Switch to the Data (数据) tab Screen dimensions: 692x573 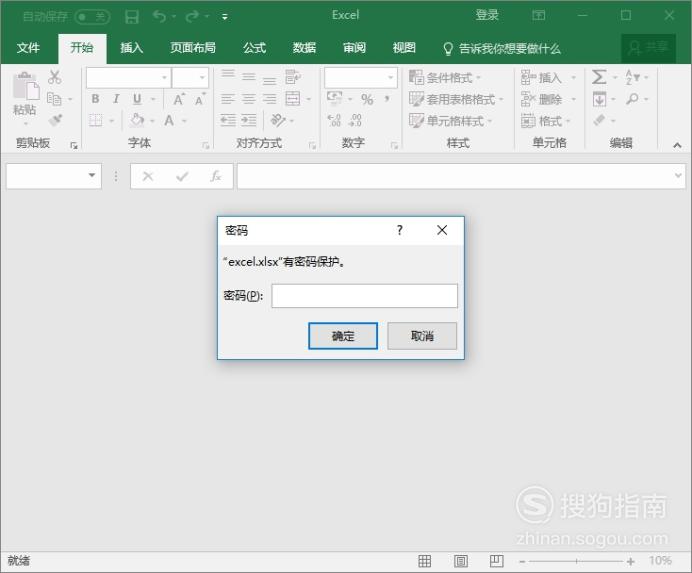(304, 48)
